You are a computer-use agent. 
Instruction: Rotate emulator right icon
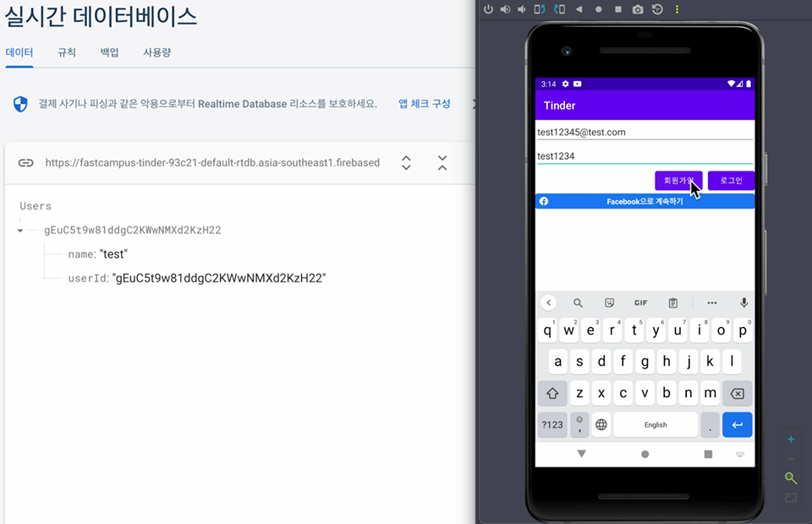(x=559, y=9)
